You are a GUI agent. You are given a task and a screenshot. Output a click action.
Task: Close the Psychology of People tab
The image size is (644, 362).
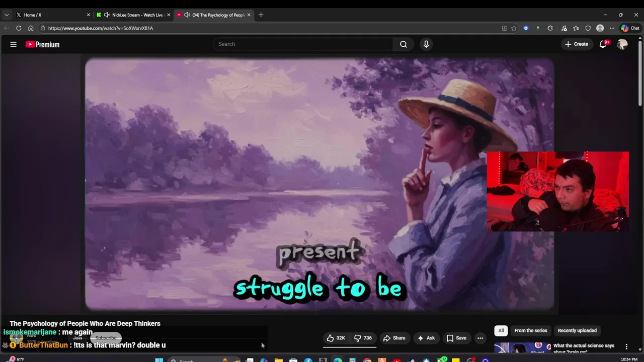point(249,15)
